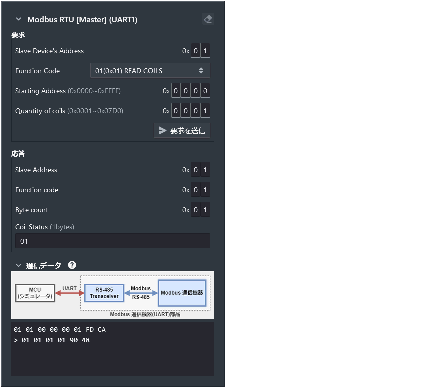Collapse the Modbus RTU [Master] (UART1) section
The image size is (442, 389).
coord(18,19)
